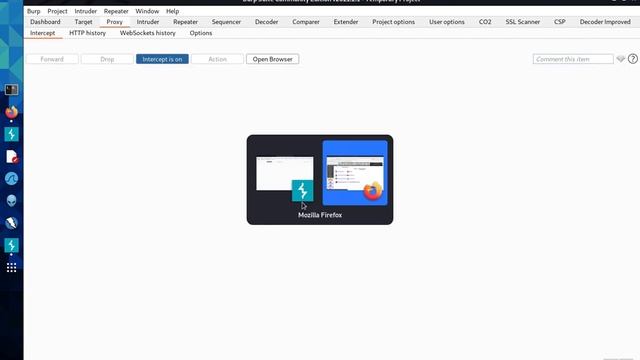Open the Action button menu
Image resolution: width=640 pixels, height=360 pixels.
tap(217, 59)
